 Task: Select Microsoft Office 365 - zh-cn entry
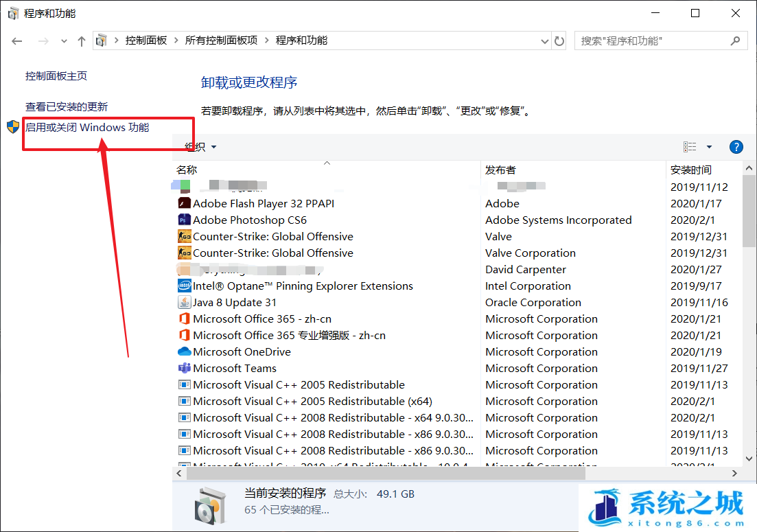[x=262, y=319]
